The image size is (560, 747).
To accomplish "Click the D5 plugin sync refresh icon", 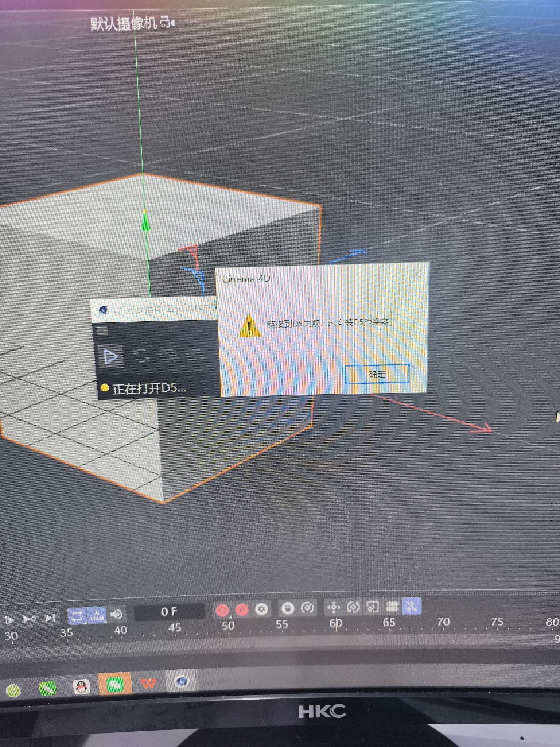I will tap(140, 355).
